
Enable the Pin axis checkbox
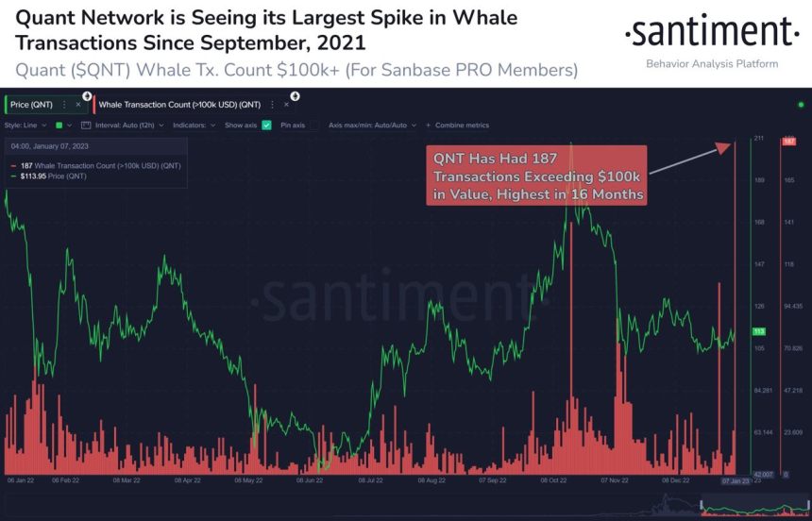coord(313,125)
